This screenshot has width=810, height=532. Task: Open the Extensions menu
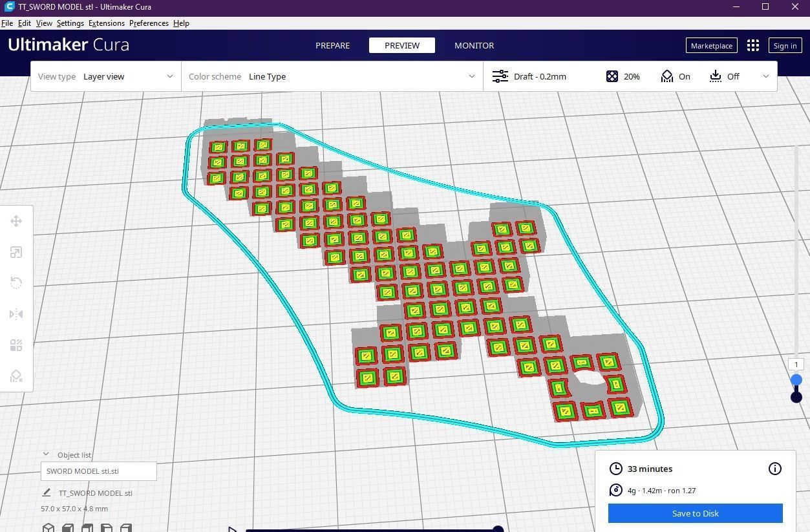[107, 23]
